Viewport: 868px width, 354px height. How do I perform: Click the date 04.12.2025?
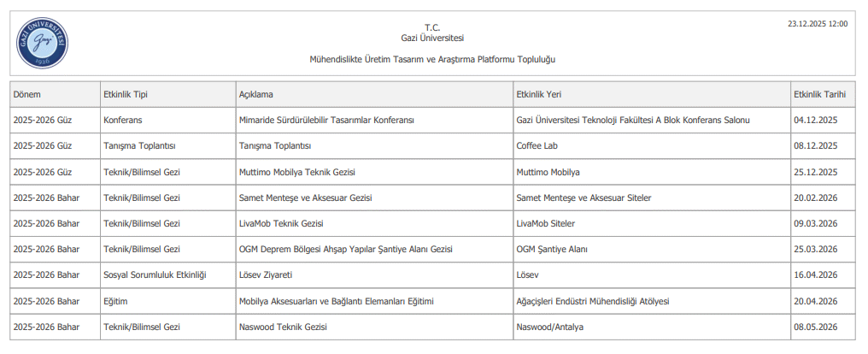point(815,121)
